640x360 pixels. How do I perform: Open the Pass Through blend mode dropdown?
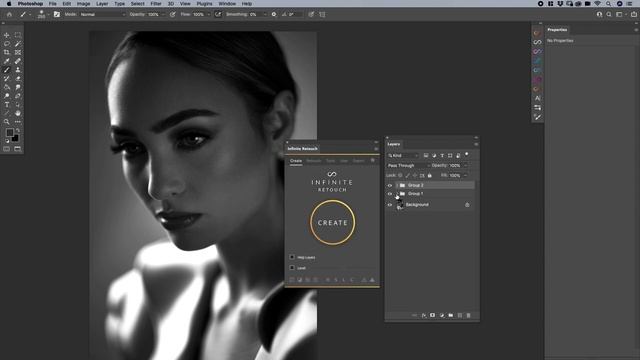click(408, 166)
